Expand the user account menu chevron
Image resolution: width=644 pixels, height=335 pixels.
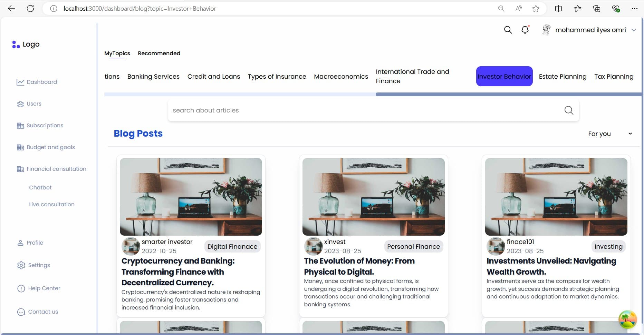point(634,30)
